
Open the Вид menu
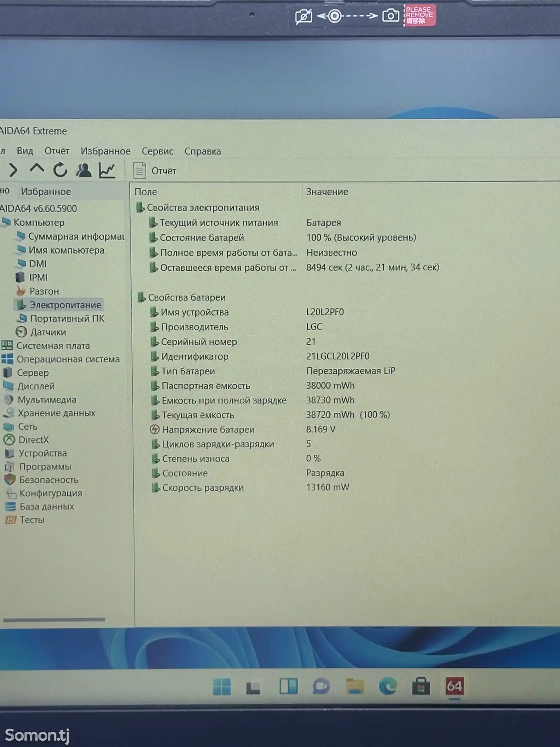(25, 151)
